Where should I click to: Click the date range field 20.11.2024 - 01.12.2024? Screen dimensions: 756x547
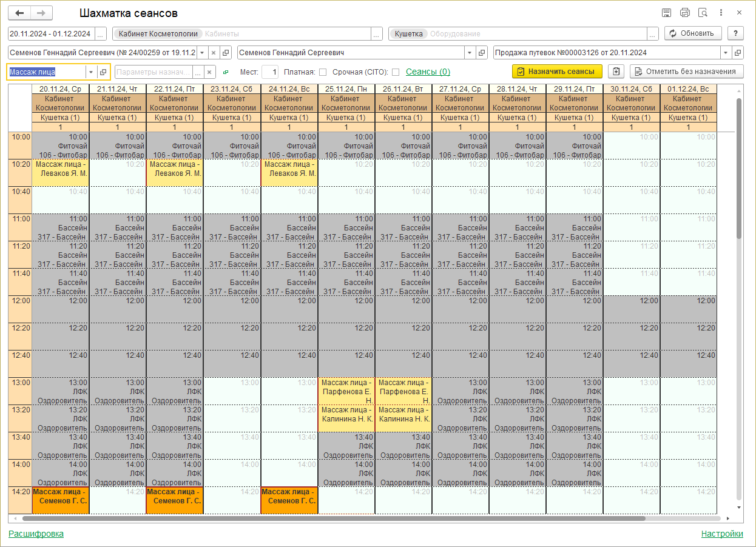click(52, 34)
